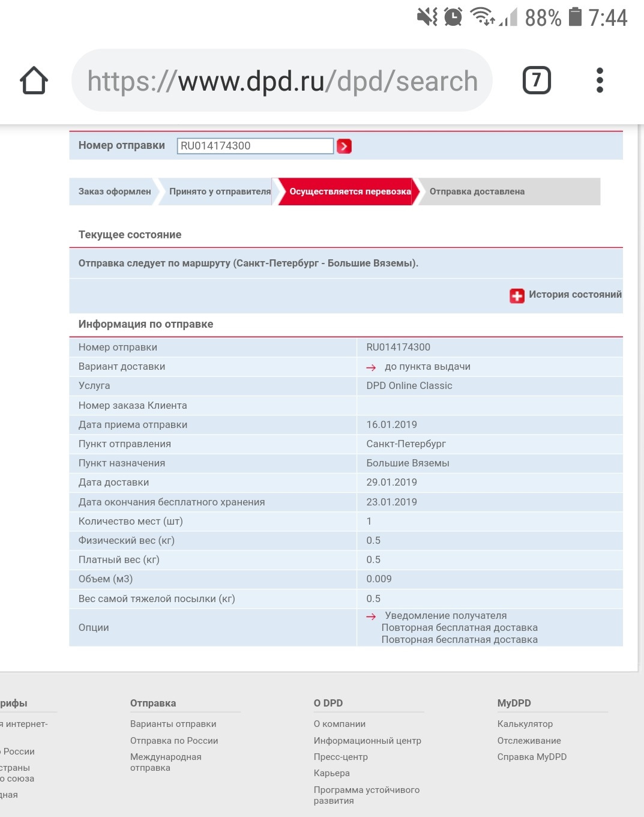Image resolution: width=644 pixels, height=817 pixels.
Task: Select the Заказ оформлен step
Action: point(115,191)
